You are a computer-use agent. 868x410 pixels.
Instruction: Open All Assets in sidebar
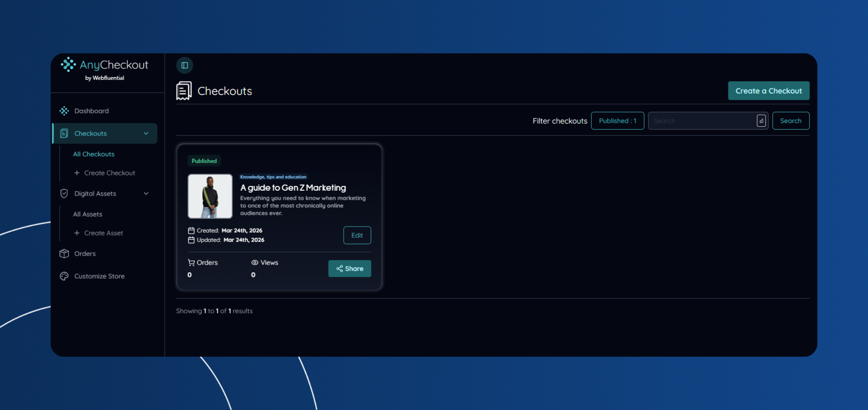88,214
